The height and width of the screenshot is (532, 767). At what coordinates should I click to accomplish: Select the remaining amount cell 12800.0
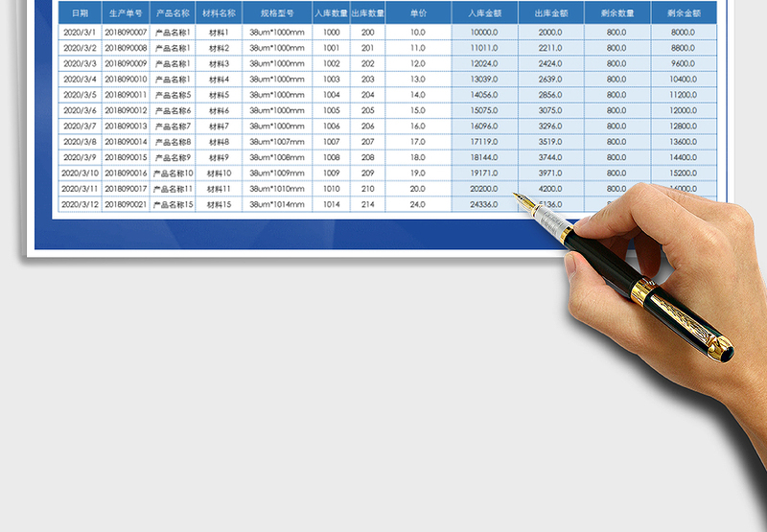684,127
